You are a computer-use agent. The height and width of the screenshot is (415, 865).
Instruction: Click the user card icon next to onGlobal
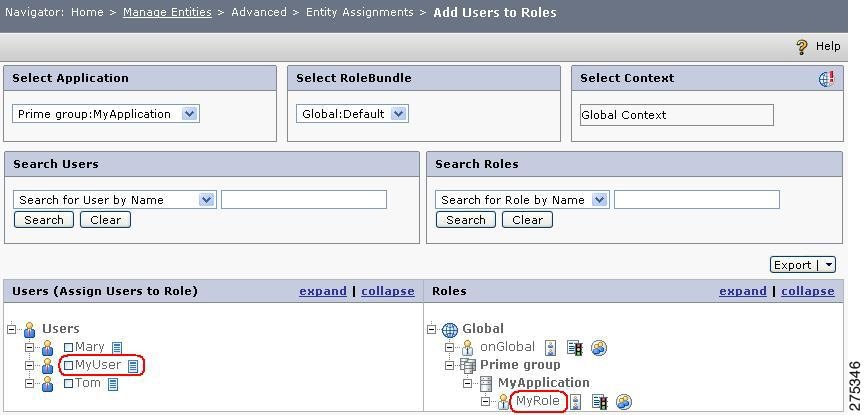(x=551, y=348)
